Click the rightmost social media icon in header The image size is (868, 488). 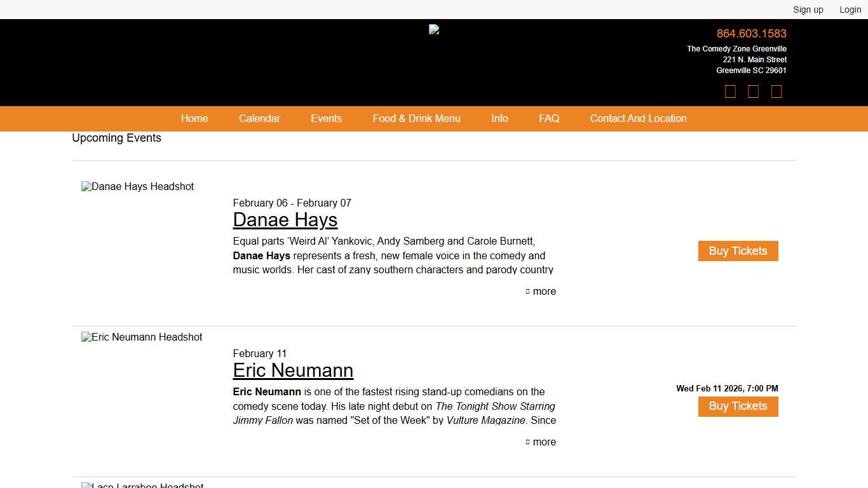click(x=776, y=92)
